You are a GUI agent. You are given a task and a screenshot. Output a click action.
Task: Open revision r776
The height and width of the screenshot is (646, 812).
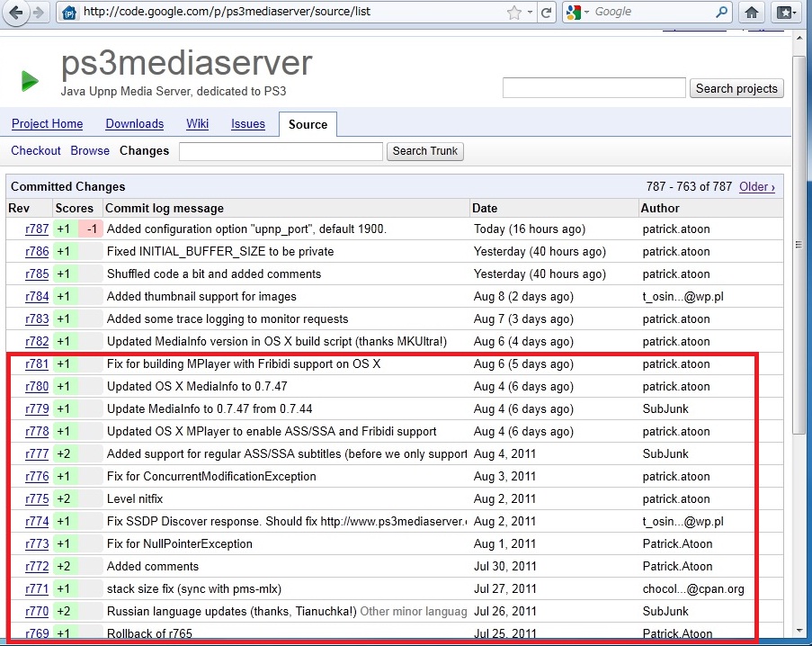coord(37,477)
